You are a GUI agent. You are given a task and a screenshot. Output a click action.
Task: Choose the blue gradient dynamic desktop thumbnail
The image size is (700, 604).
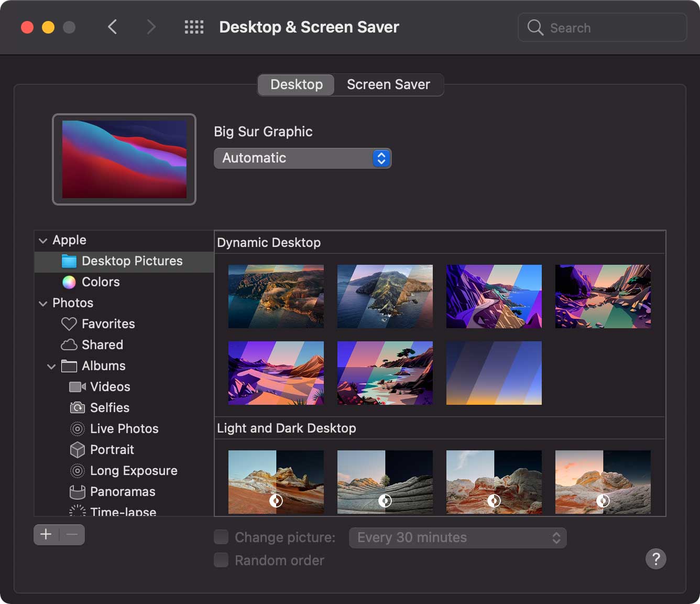point(494,373)
